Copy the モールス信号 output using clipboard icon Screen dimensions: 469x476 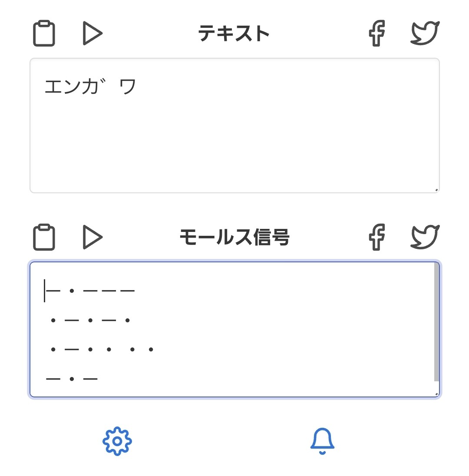[x=44, y=237]
